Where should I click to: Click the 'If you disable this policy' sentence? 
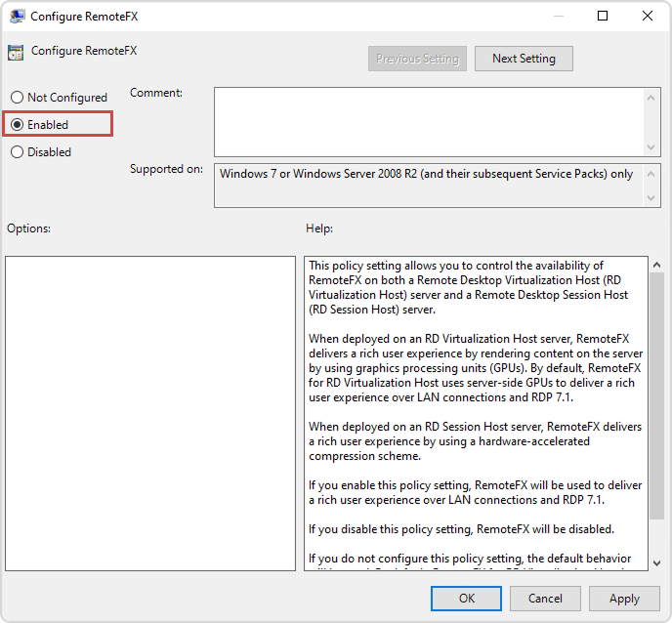(x=461, y=529)
